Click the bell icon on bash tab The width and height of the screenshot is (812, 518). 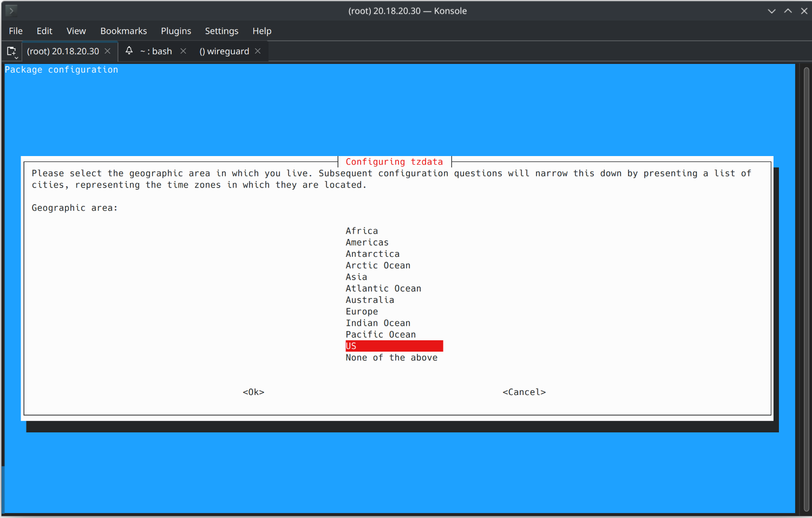(x=129, y=50)
